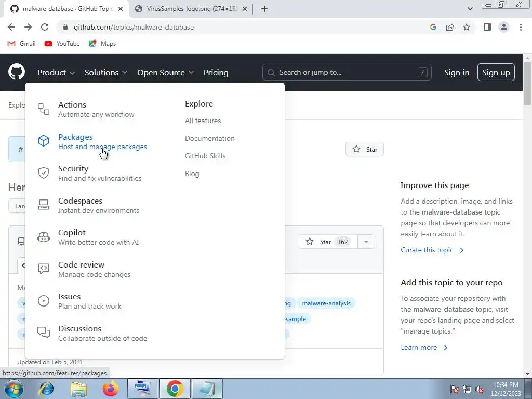The height and width of the screenshot is (399, 532).
Task: Open Gmail bookmark
Action: click(x=21, y=44)
